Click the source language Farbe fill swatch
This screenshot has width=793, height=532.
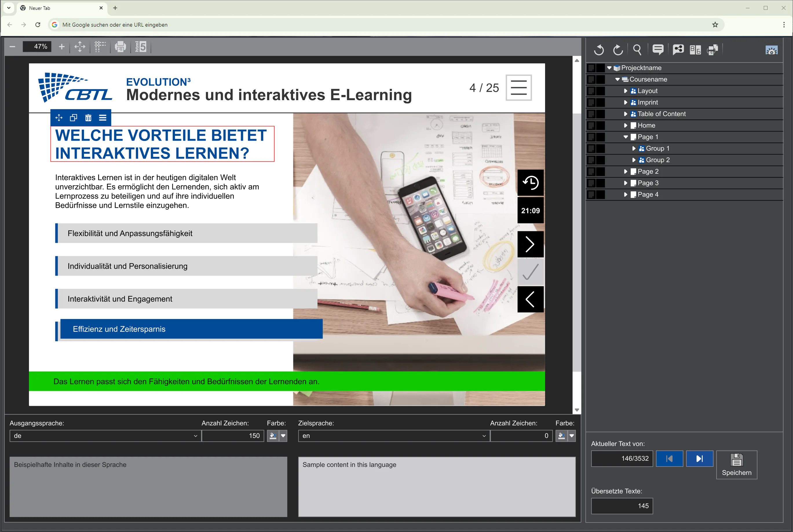click(x=273, y=436)
